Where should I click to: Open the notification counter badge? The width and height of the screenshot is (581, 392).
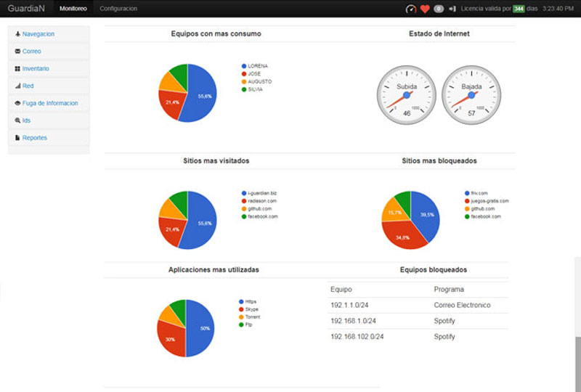click(439, 9)
